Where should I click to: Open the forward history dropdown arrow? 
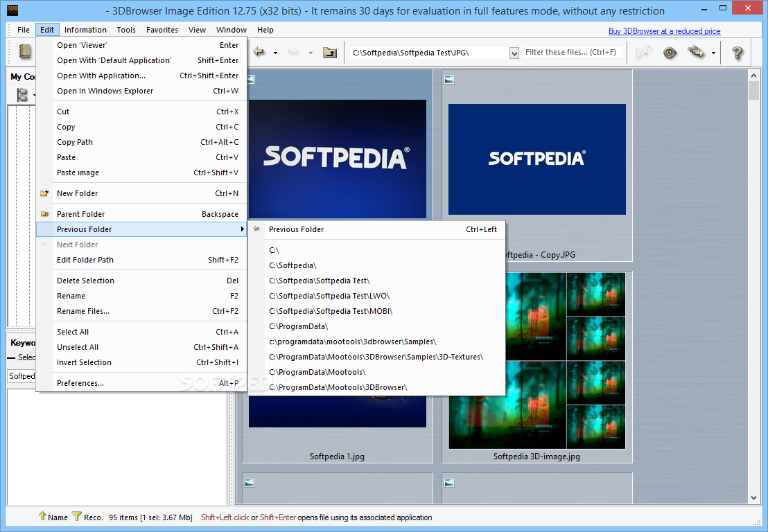point(311,53)
